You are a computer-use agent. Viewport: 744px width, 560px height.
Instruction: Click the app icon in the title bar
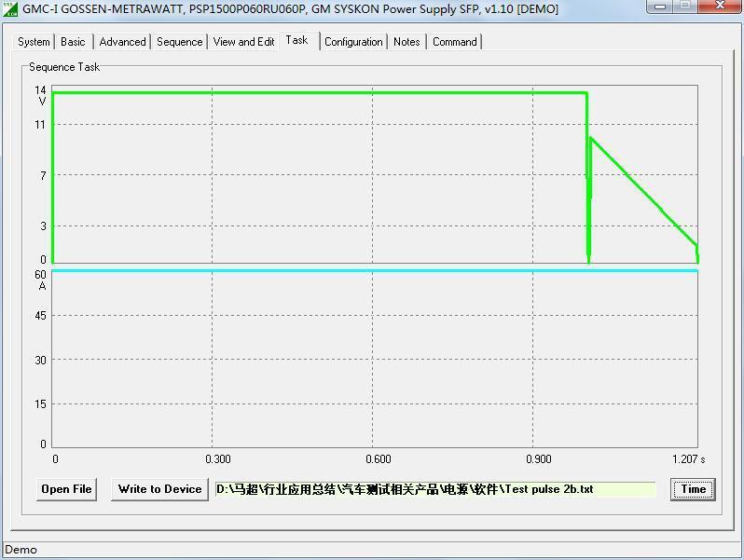point(11,8)
